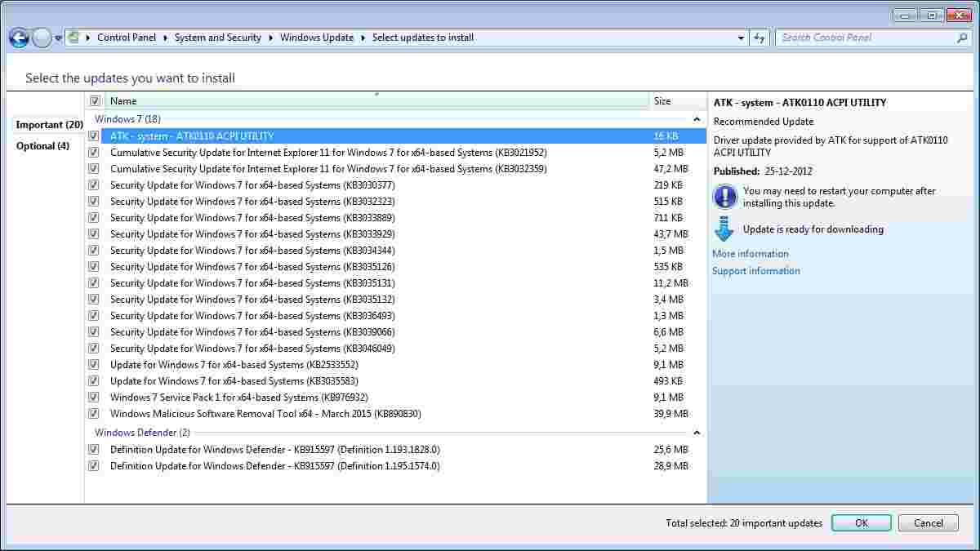This screenshot has width=980, height=551.
Task: Open the address bar history dropdown
Action: [x=741, y=38]
